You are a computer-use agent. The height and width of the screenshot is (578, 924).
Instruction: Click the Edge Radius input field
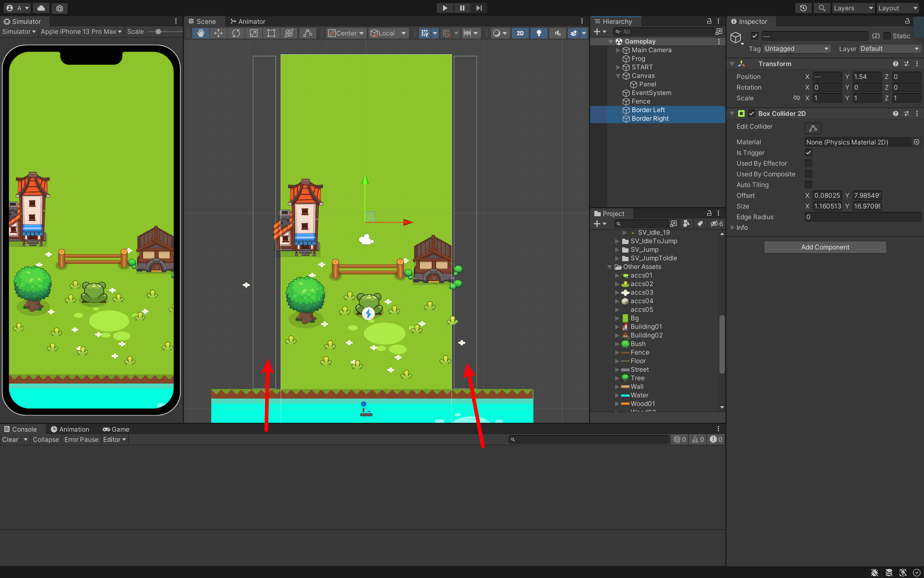pos(863,217)
